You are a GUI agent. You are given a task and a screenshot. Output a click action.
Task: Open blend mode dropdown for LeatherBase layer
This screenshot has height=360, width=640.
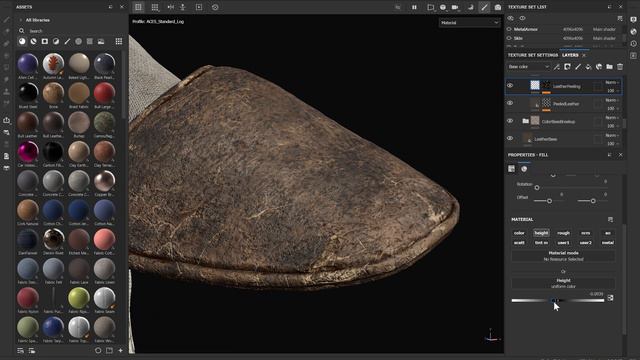(612, 135)
